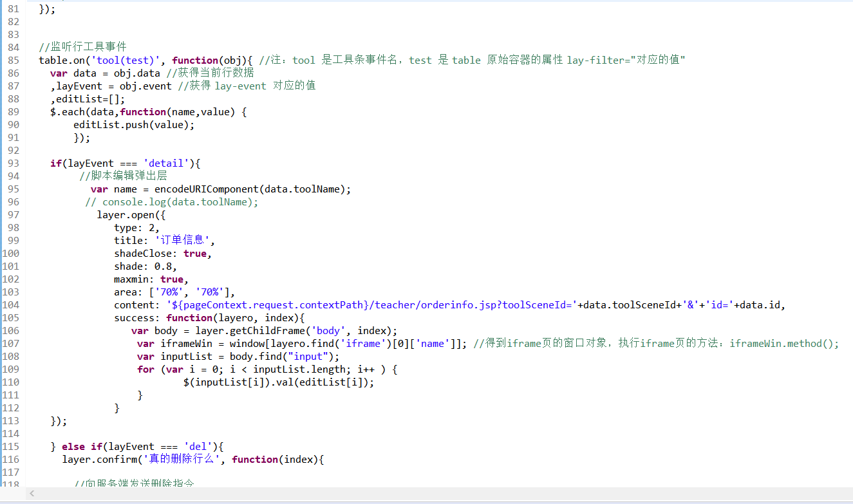Viewport: 853px width, 504px height.
Task: Click 'maxmin' property on line 102
Action: pyautogui.click(x=131, y=279)
